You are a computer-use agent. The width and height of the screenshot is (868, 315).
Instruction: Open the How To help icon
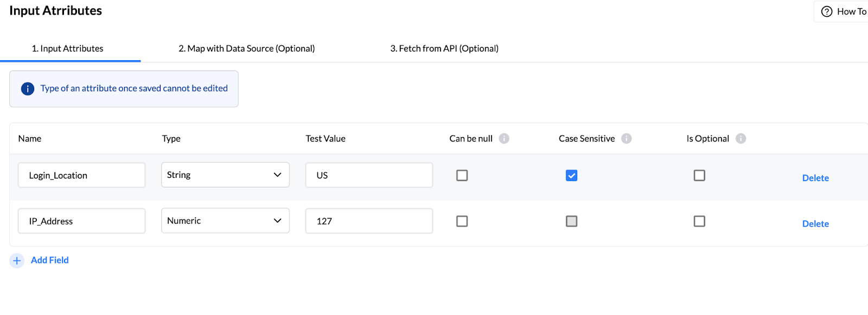click(827, 11)
